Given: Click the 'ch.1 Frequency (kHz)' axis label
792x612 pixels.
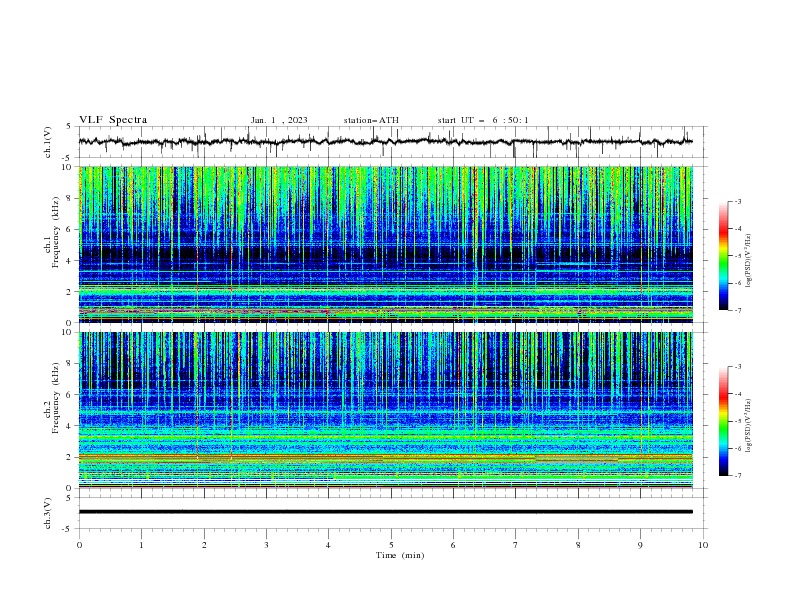Looking at the screenshot, I should (52, 233).
